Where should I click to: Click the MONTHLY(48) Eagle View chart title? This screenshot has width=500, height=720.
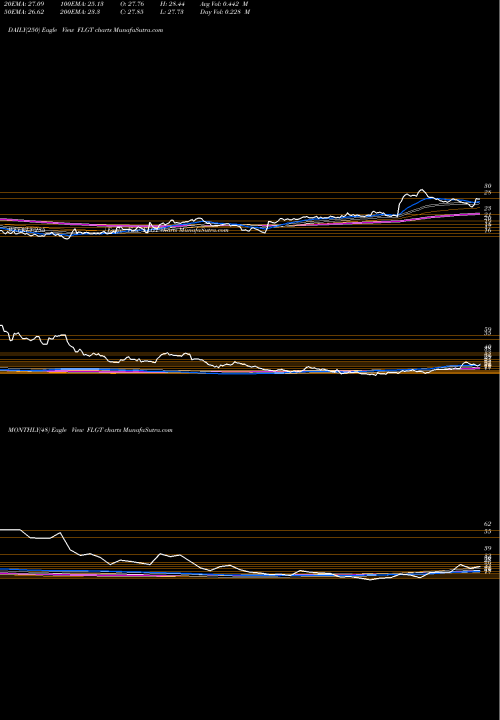90,430
